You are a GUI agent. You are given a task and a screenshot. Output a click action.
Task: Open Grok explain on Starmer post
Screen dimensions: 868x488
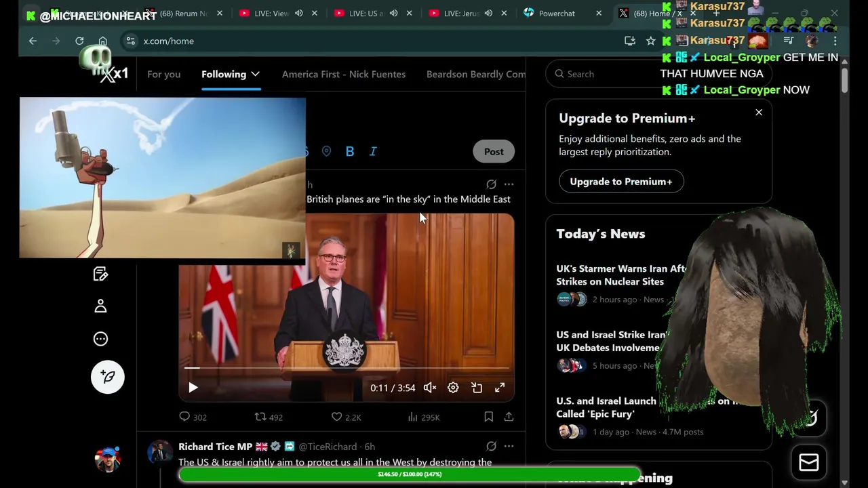pos(491,184)
